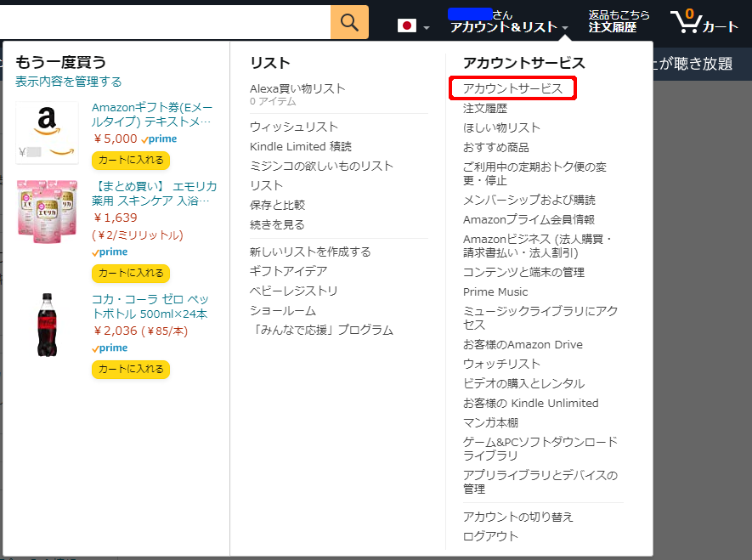This screenshot has width=752, height=560.
Task: Open Kindle Limited 積読 list
Action: click(301, 147)
